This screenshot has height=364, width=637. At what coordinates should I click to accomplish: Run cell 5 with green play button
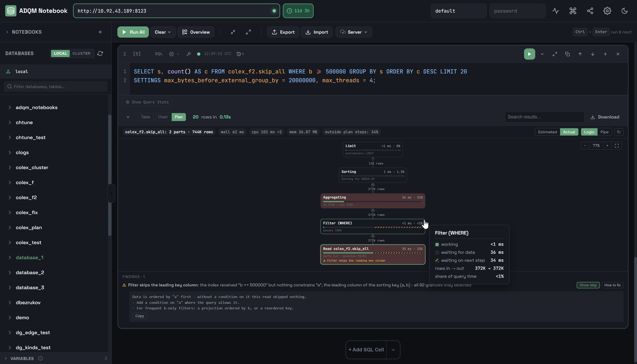[x=529, y=54]
